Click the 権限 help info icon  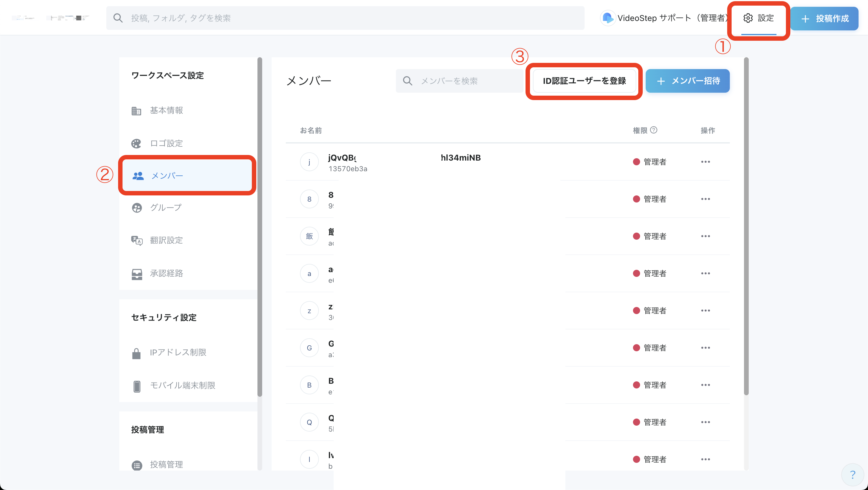(654, 130)
